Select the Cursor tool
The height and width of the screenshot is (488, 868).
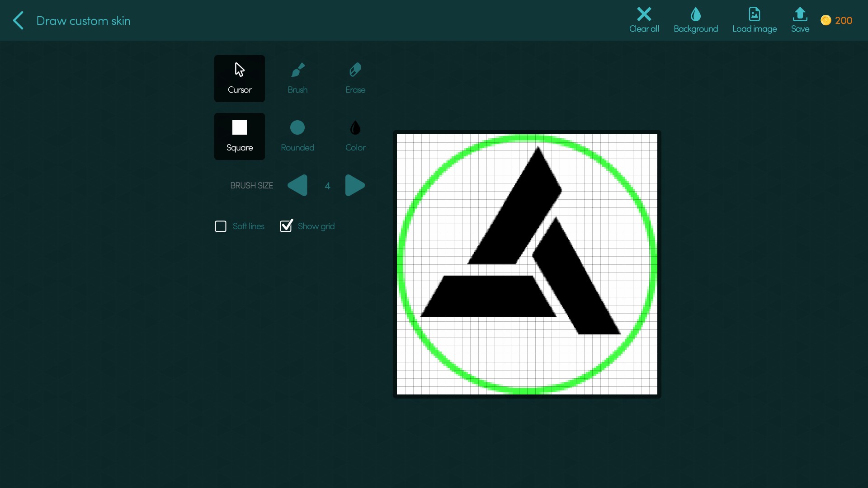click(240, 79)
